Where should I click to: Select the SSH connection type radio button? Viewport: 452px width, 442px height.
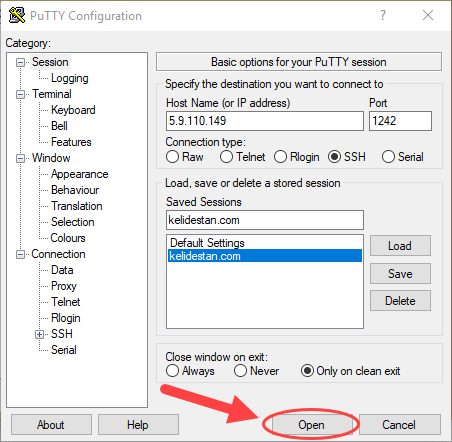(334, 157)
